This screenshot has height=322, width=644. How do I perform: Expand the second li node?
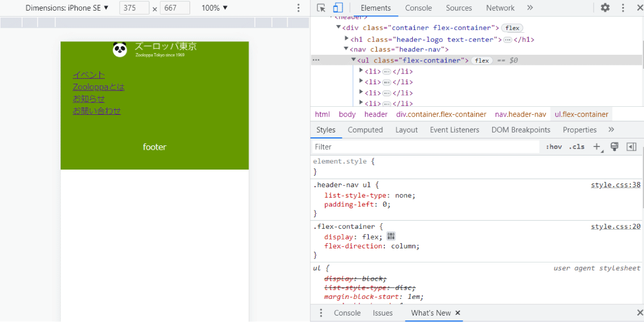(361, 82)
